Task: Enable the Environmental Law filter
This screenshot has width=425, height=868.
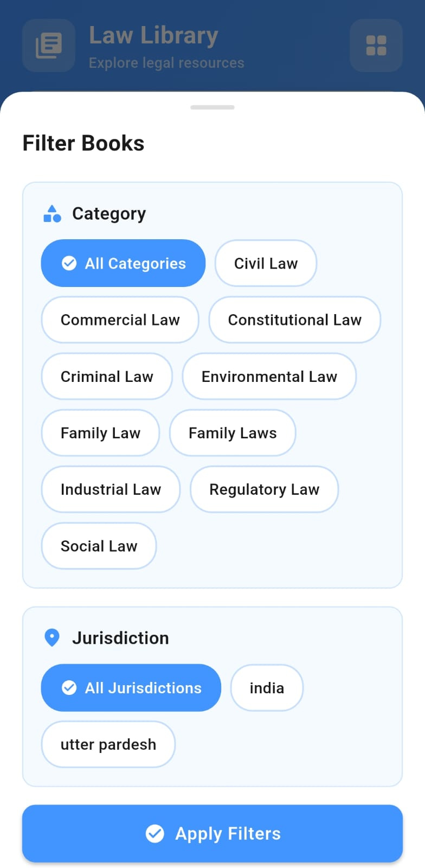Action: tap(269, 376)
